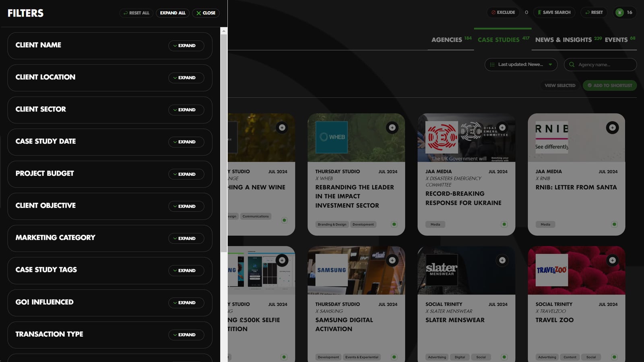Image resolution: width=644 pixels, height=362 pixels.
Task: Click the search magnifier in Agency name field
Action: pyautogui.click(x=572, y=64)
